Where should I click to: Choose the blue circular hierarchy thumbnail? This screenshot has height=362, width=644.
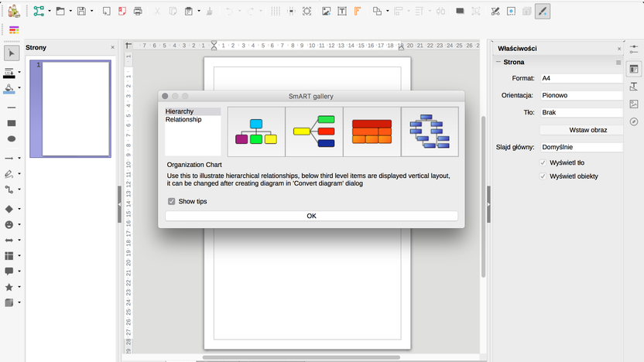click(430, 131)
